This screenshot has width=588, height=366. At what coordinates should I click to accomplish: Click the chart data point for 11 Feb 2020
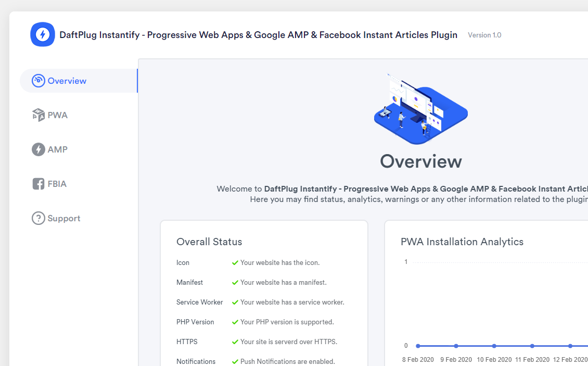(x=532, y=346)
